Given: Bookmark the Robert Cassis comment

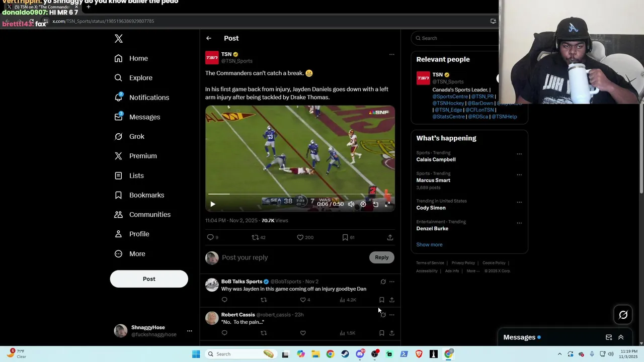Looking at the screenshot, I should pos(381,333).
